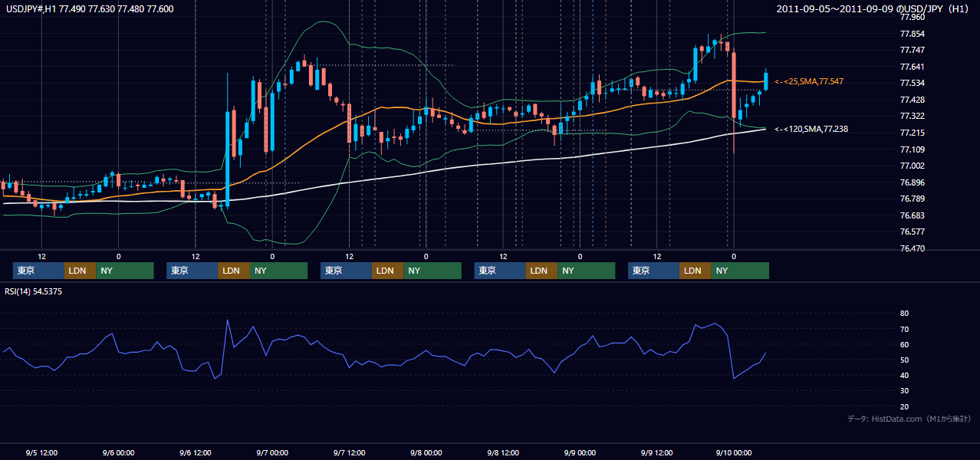Click the 9/8 00:00 time axis label
The image size is (980, 460).
click(x=426, y=452)
